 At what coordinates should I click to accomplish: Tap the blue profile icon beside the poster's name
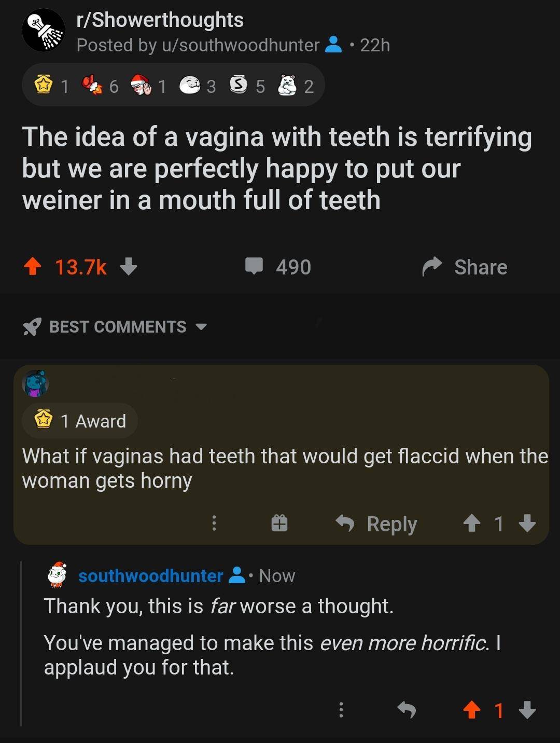point(334,45)
